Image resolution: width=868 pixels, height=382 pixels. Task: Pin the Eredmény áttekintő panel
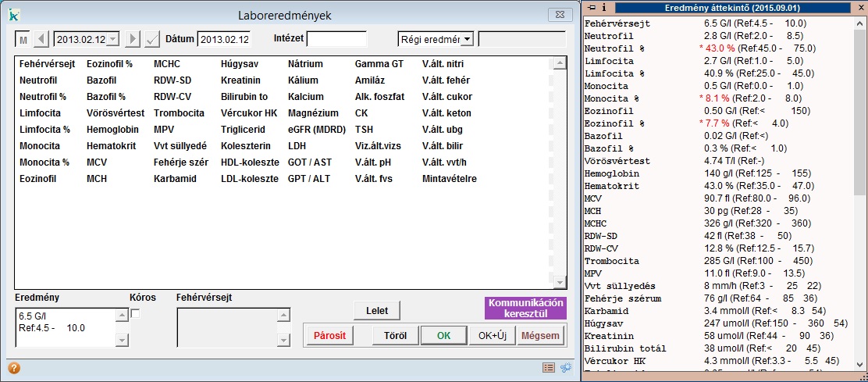592,7
